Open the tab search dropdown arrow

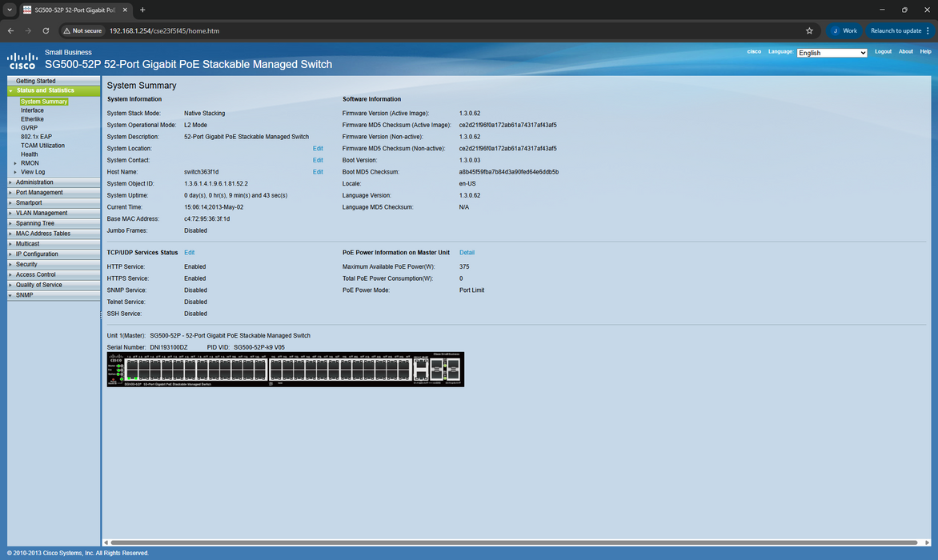10,10
